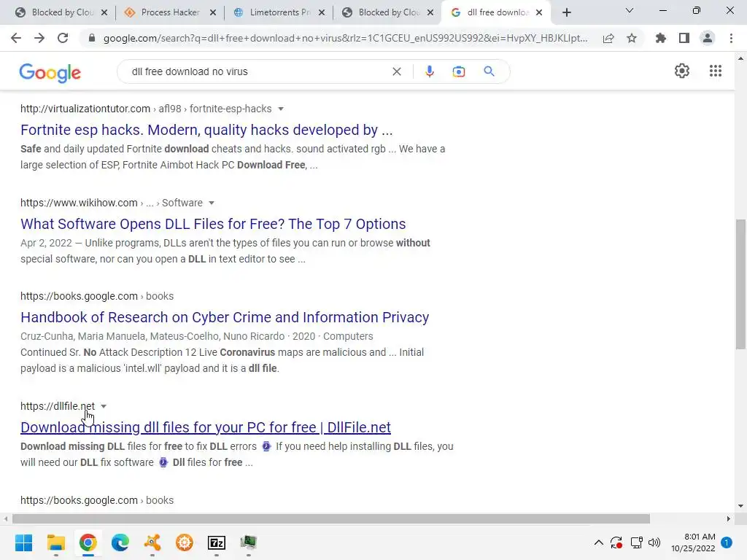Screen dimensions: 747x560
Task: Click horizontal scrollbar right arrow
Action: pos(729,518)
